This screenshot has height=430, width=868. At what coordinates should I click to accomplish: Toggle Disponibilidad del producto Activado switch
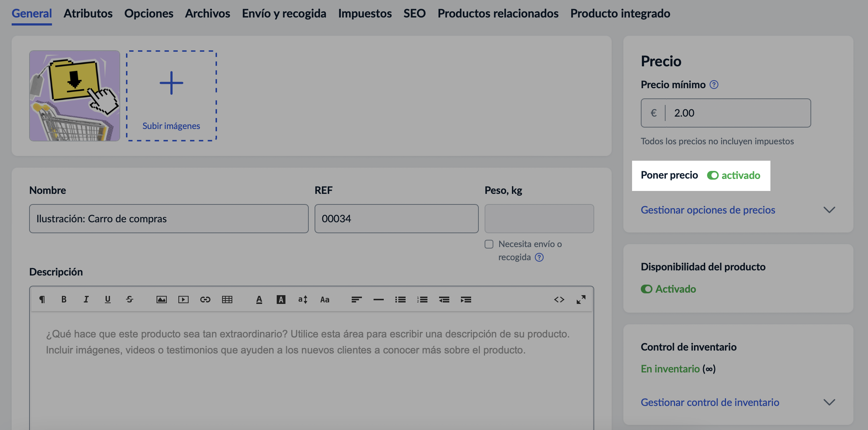647,289
